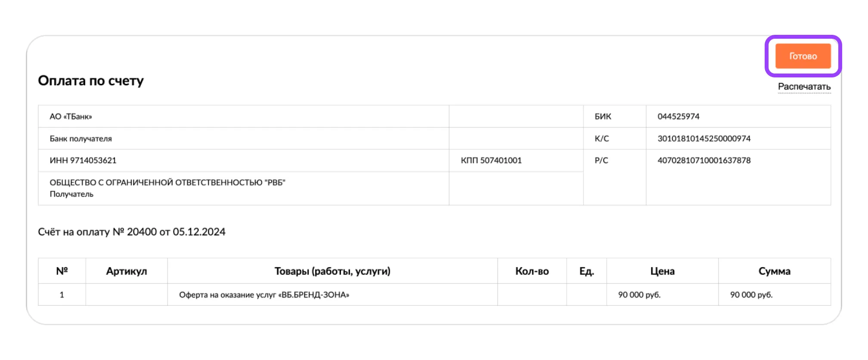Image resolution: width=868 pixels, height=360 pixels.
Task: Click the № column header
Action: (62, 271)
